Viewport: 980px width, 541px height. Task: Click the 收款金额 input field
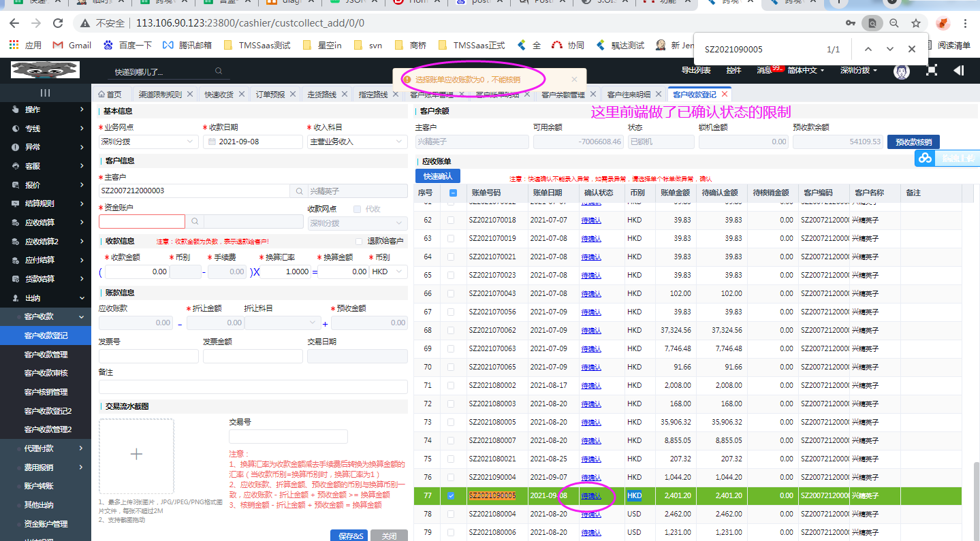136,272
